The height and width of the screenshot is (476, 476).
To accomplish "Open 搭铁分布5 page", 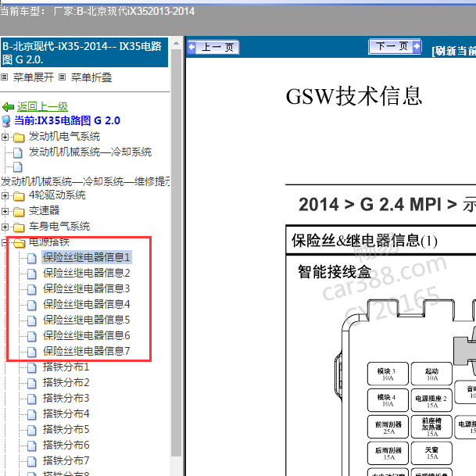I will point(66,430).
